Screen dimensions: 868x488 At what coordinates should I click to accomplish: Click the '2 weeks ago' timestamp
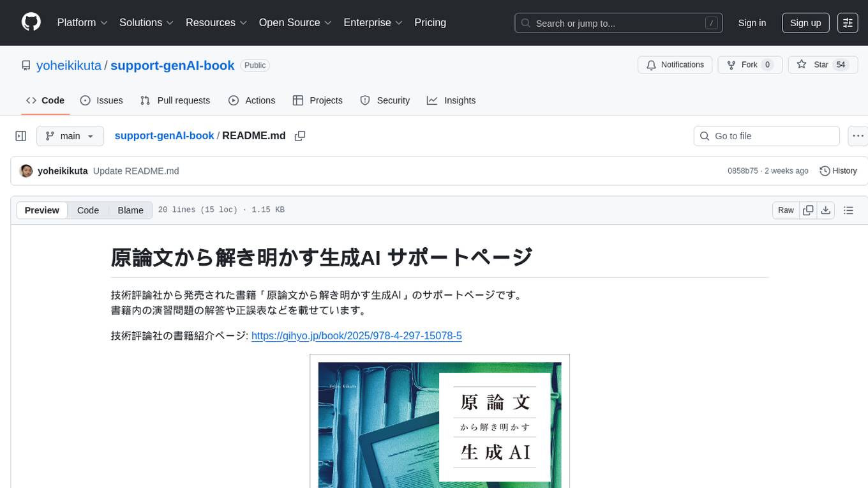(786, 171)
